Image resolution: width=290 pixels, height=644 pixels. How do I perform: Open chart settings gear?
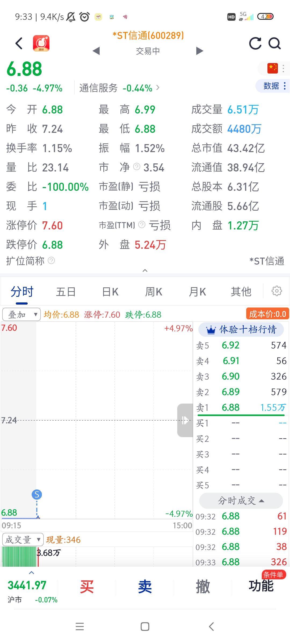pyautogui.click(x=277, y=291)
